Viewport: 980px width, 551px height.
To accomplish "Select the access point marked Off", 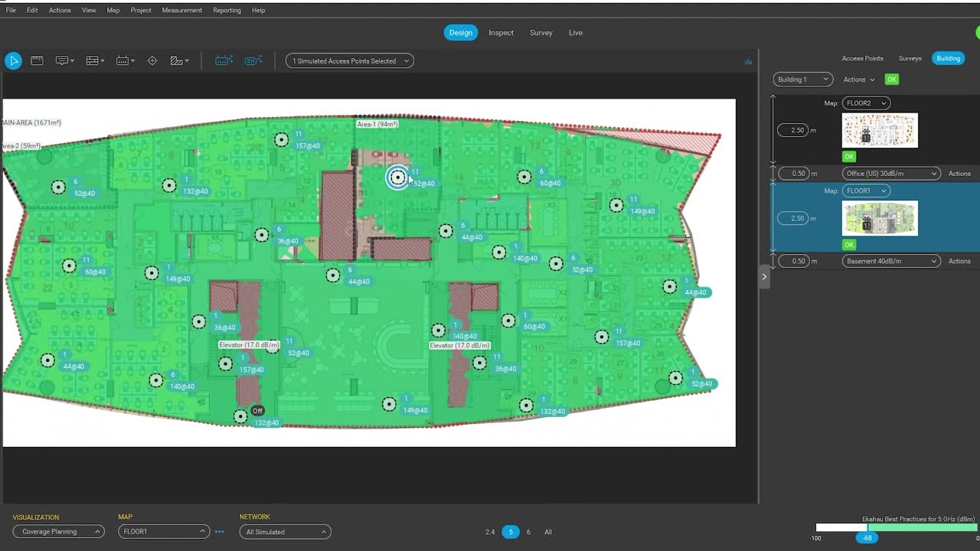I will (241, 416).
